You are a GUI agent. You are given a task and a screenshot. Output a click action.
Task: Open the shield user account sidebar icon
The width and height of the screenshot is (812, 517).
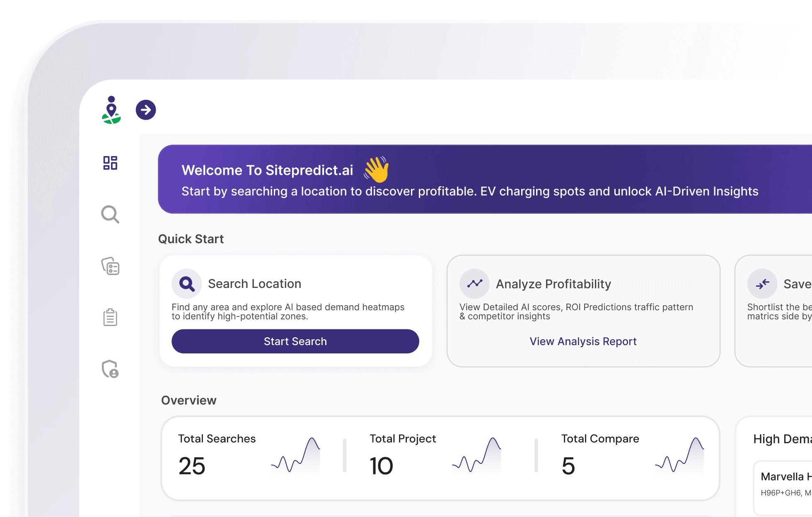click(110, 369)
